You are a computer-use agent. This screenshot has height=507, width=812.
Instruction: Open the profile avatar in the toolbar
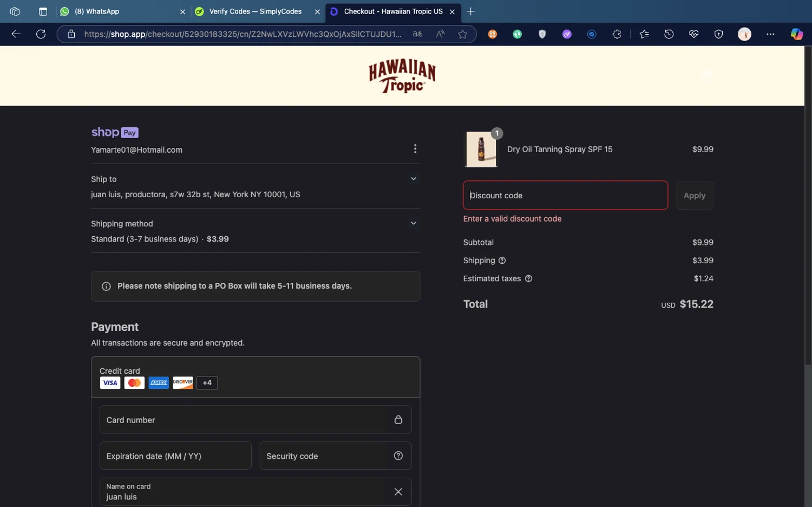(744, 34)
